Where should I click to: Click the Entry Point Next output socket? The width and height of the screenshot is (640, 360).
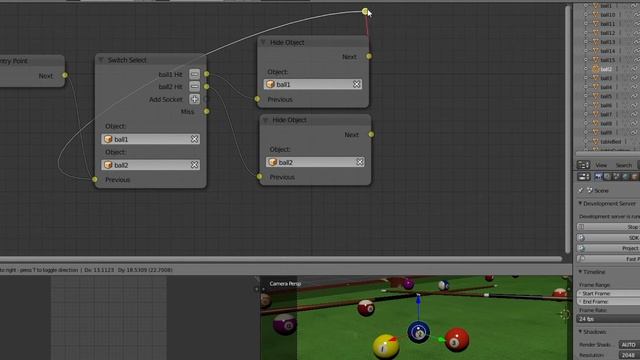pyautogui.click(x=64, y=75)
